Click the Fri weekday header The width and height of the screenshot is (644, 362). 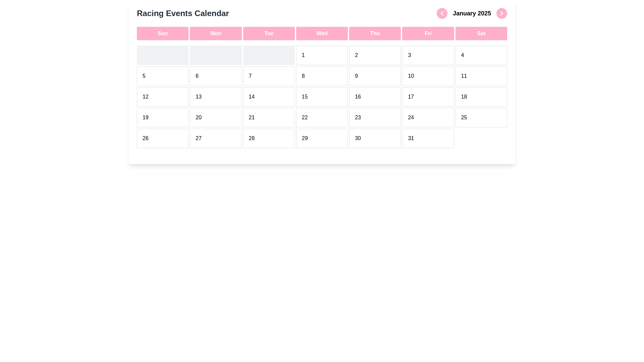(x=428, y=34)
